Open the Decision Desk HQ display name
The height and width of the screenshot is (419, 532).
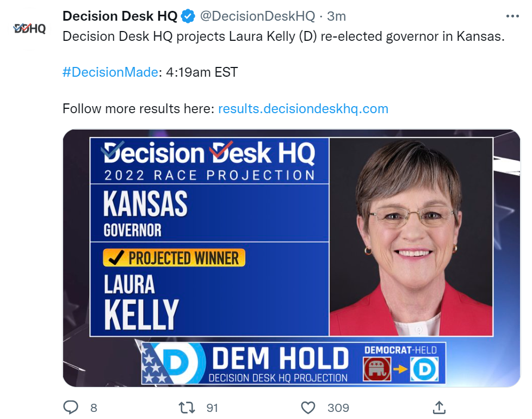(120, 16)
